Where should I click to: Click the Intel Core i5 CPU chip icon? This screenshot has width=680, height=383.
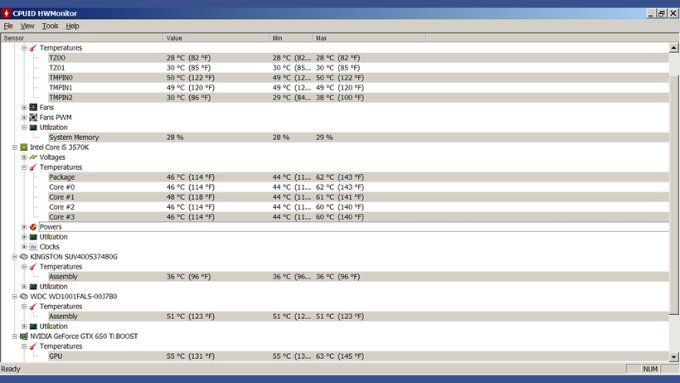pyautogui.click(x=24, y=147)
